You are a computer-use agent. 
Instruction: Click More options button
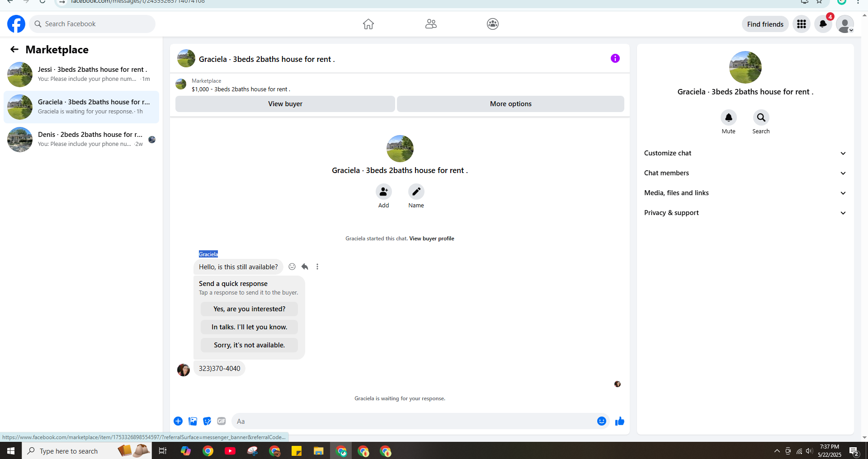(x=511, y=104)
